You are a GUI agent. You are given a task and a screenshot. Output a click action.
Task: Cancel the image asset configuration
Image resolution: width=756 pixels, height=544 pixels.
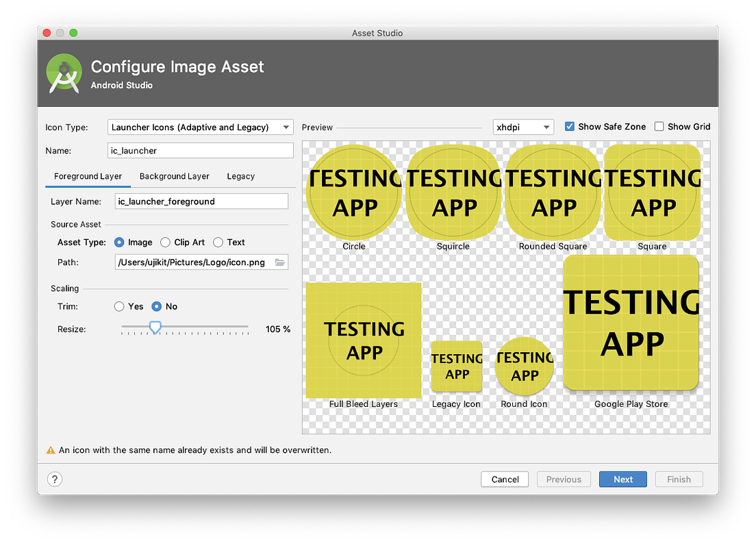tap(505, 479)
